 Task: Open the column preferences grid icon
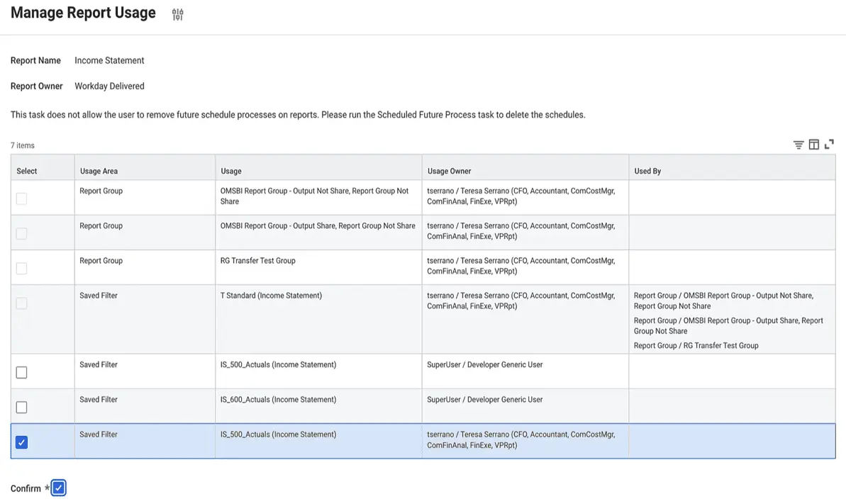(x=813, y=145)
